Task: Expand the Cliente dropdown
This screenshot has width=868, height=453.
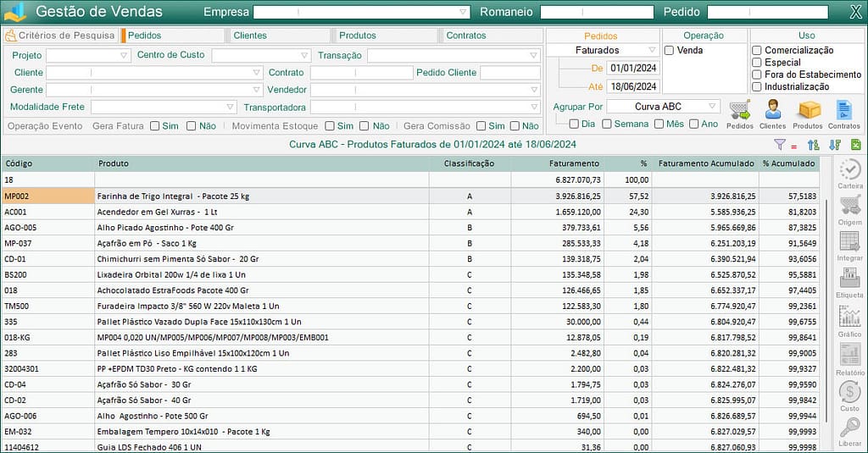Action: [x=256, y=73]
